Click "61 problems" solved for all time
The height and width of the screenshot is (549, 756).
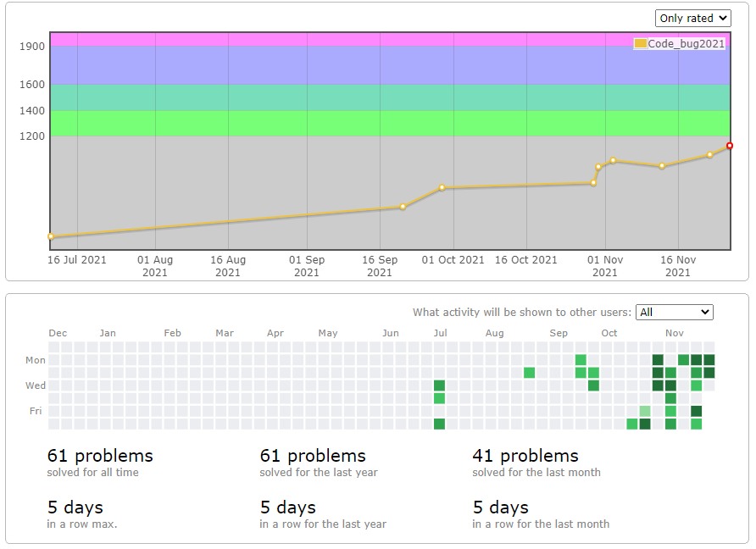100,456
